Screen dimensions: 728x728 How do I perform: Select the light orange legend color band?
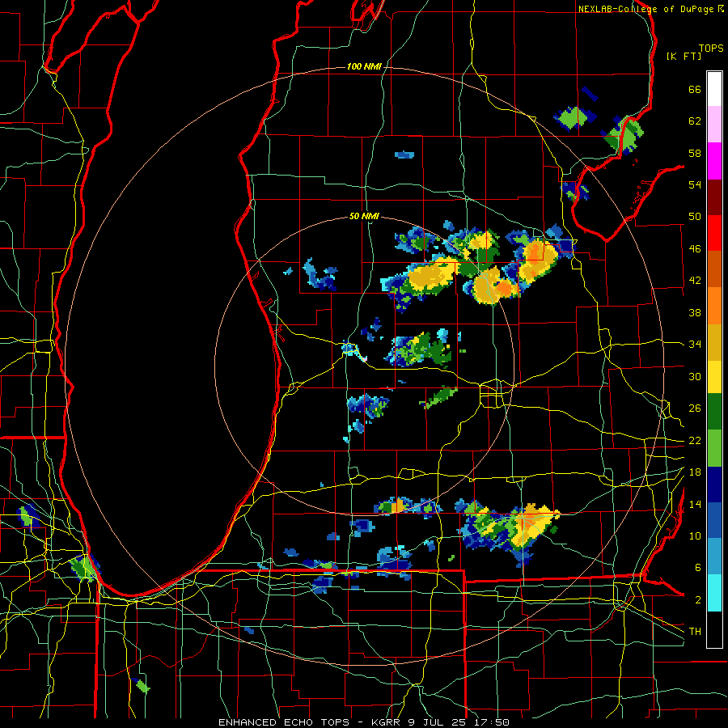point(714,305)
